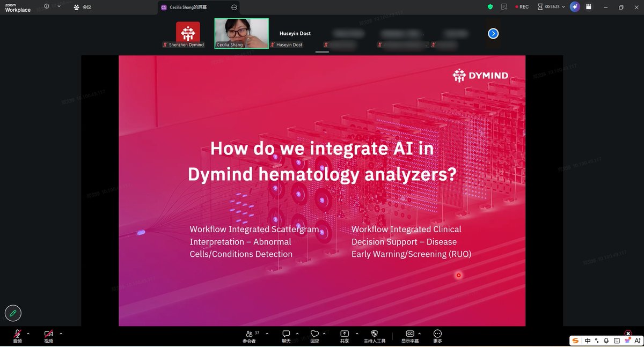Click the slide title 'How do we integrate AI in'
644x347 pixels.
(322, 148)
